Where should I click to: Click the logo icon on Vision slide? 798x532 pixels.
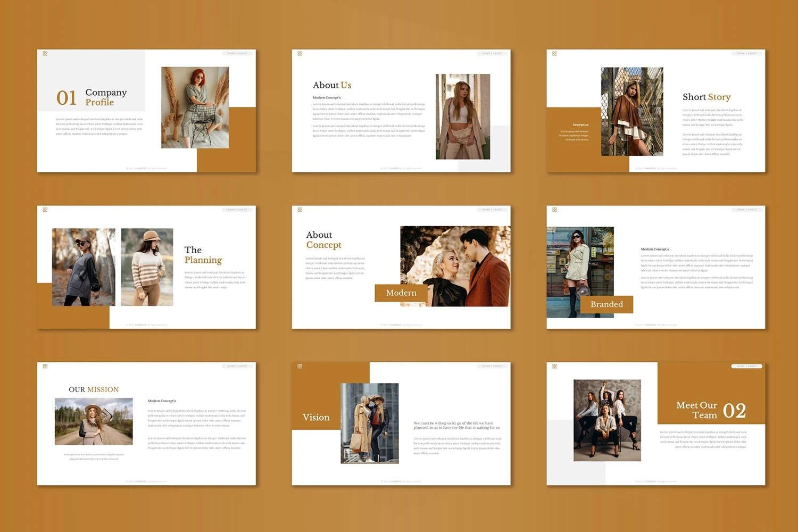[x=300, y=366]
